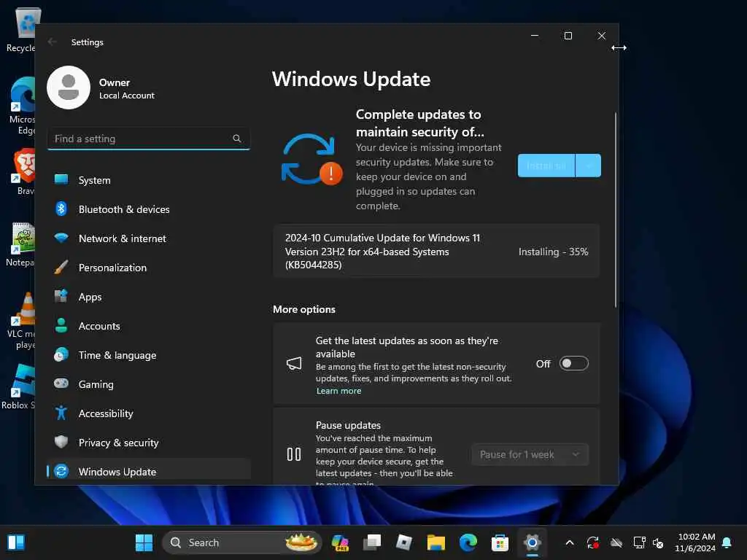Expand the Install all dropdown arrow

589,166
